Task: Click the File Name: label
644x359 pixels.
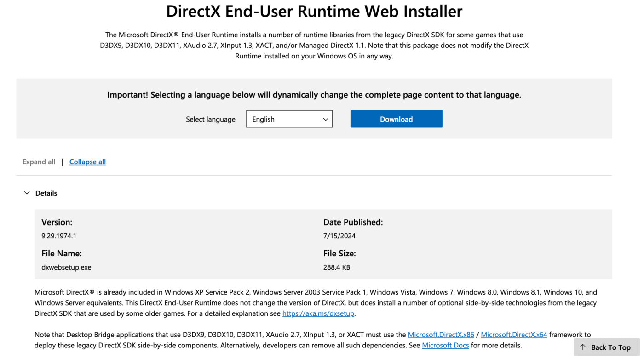Action: (x=61, y=254)
